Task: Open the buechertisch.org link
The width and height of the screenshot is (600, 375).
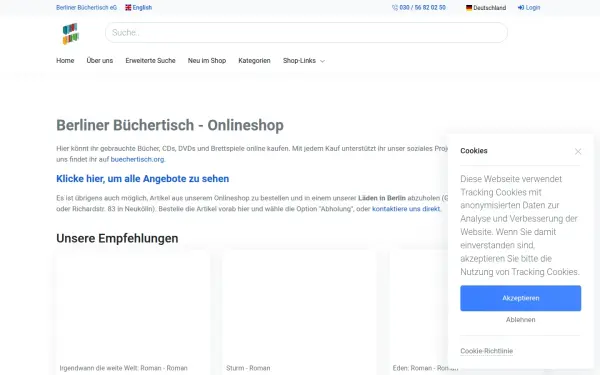Action: tap(137, 159)
